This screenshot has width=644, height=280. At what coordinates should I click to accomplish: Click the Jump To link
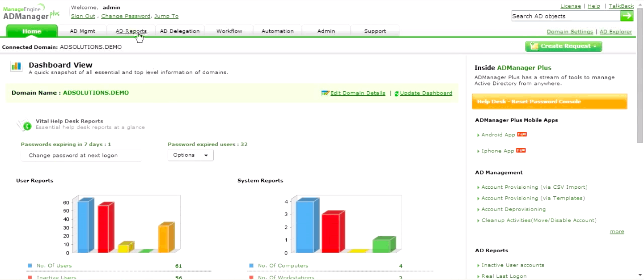coord(166,16)
